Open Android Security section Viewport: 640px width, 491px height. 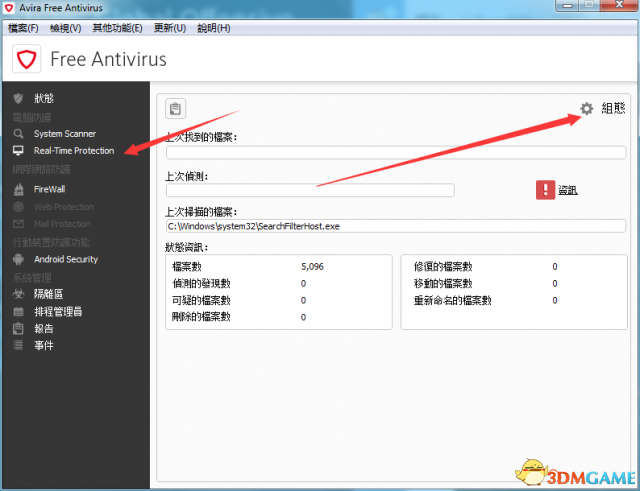pyautogui.click(x=66, y=259)
